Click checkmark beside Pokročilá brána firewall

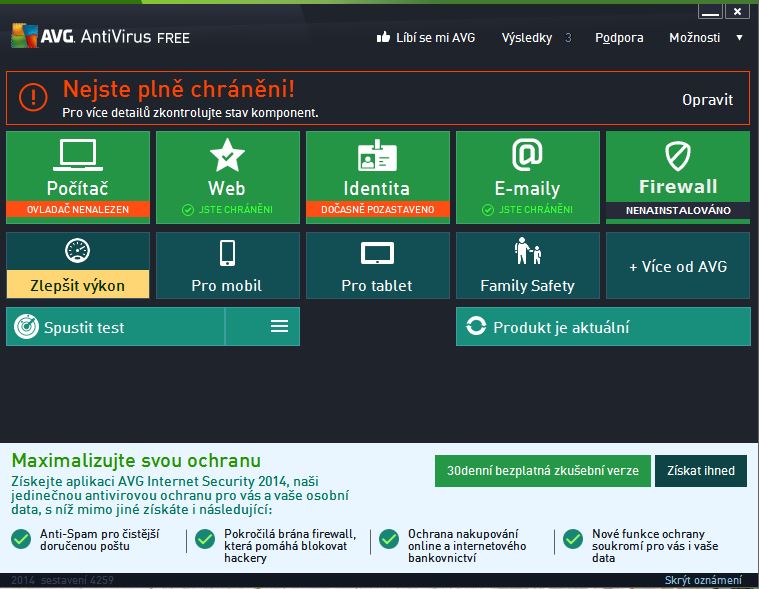click(205, 539)
